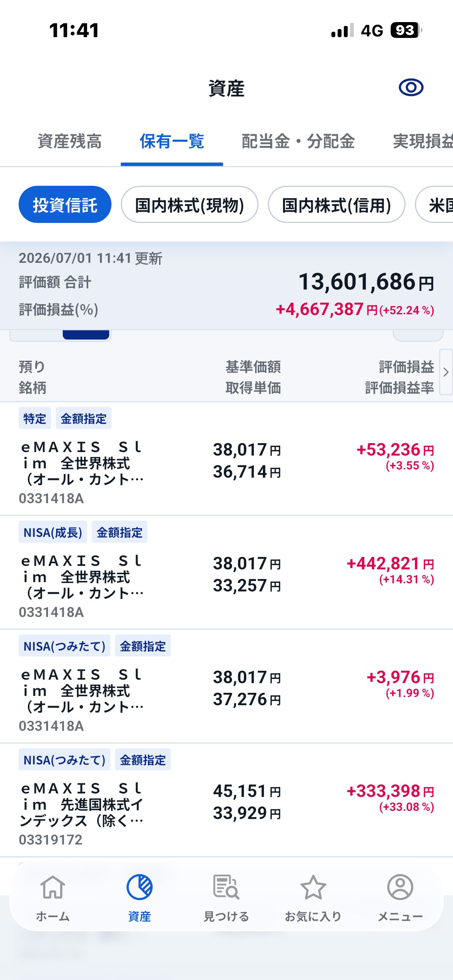Image resolution: width=453 pixels, height=980 pixels.
Task: Tap the 見つける search document icon
Action: coord(226,887)
